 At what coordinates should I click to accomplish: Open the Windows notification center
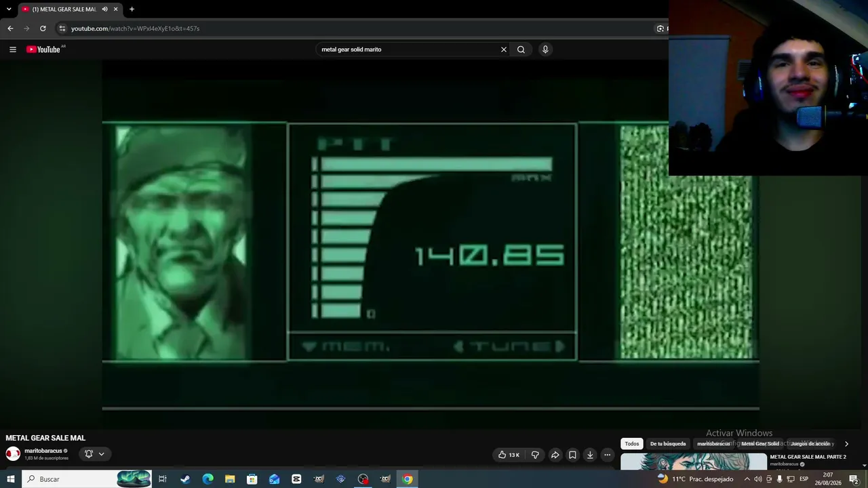(x=854, y=479)
